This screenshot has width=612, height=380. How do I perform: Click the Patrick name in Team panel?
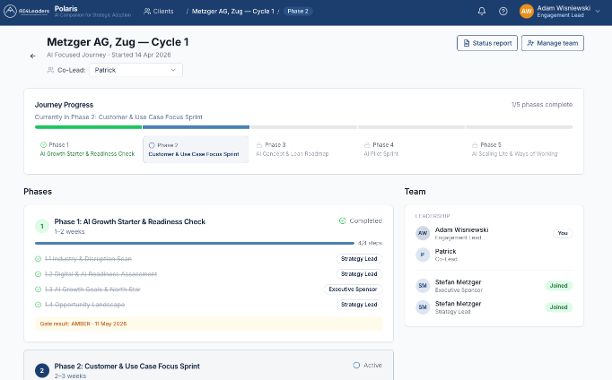(x=445, y=252)
